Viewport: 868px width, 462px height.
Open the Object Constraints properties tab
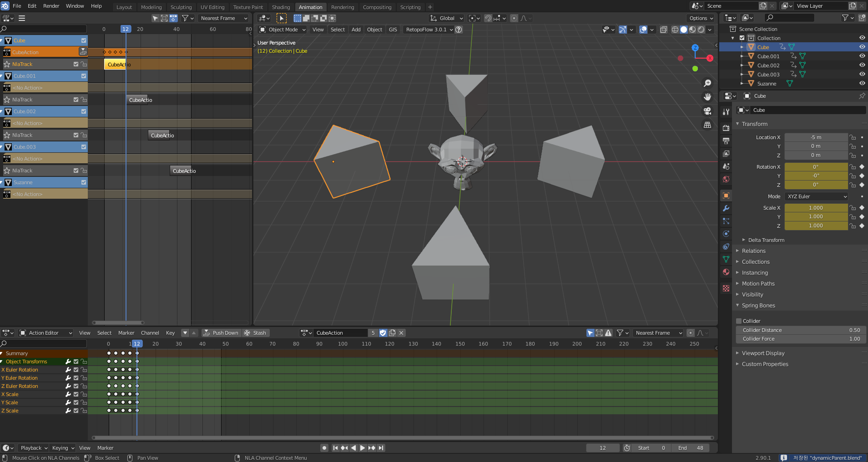click(x=726, y=246)
